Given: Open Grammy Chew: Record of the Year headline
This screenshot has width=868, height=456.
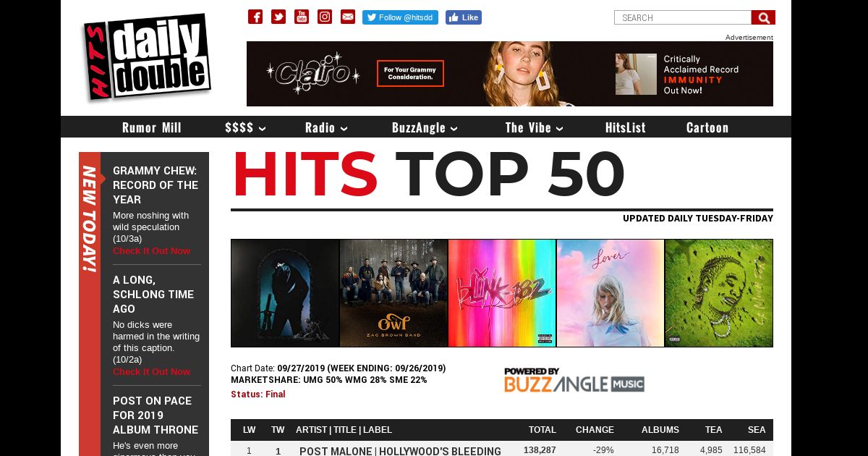Looking at the screenshot, I should pyautogui.click(x=156, y=185).
